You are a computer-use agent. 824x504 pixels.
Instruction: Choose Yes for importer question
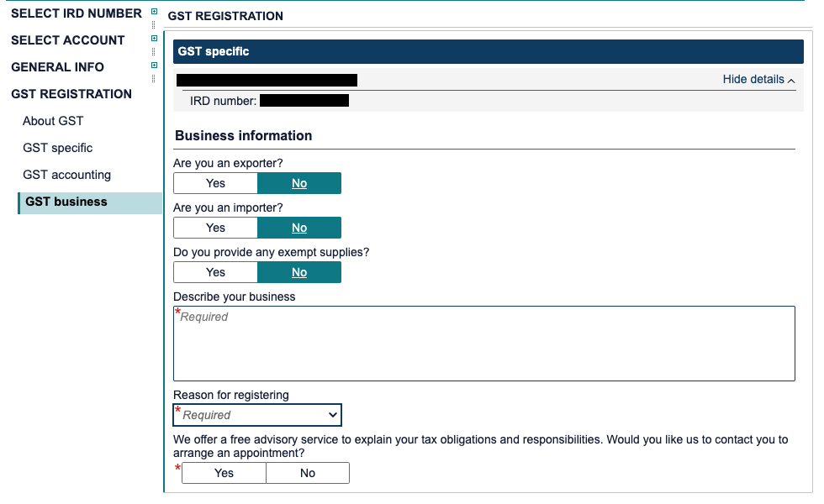click(x=215, y=228)
